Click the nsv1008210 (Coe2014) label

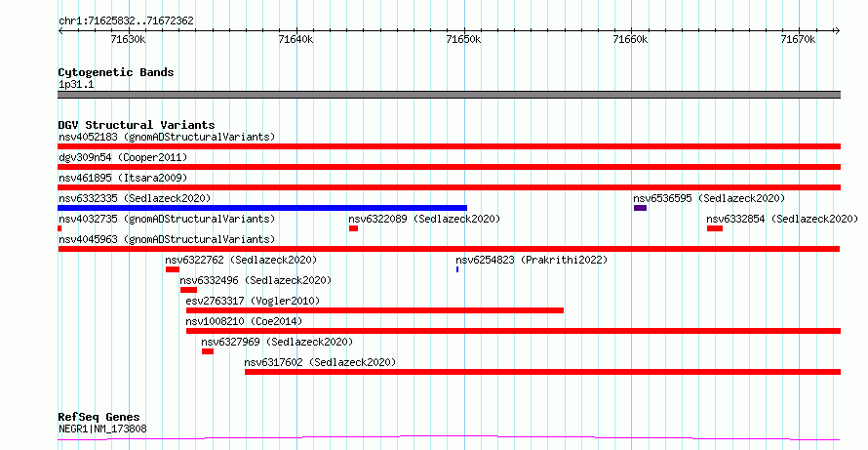point(244,321)
